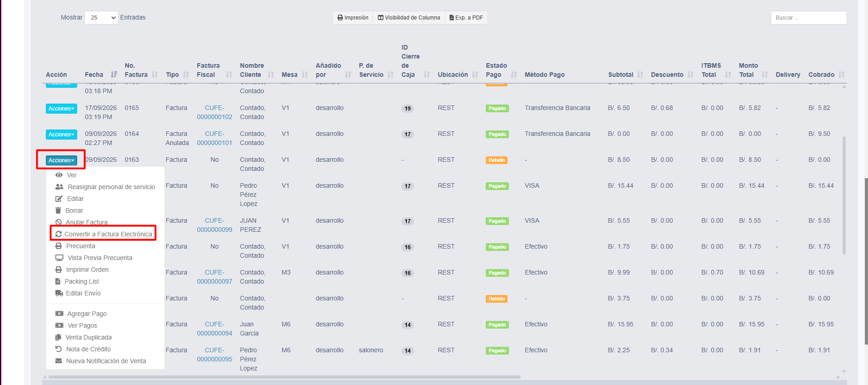This screenshot has height=385, width=868.
Task: Click the trash icon beside Borrar
Action: [58, 210]
